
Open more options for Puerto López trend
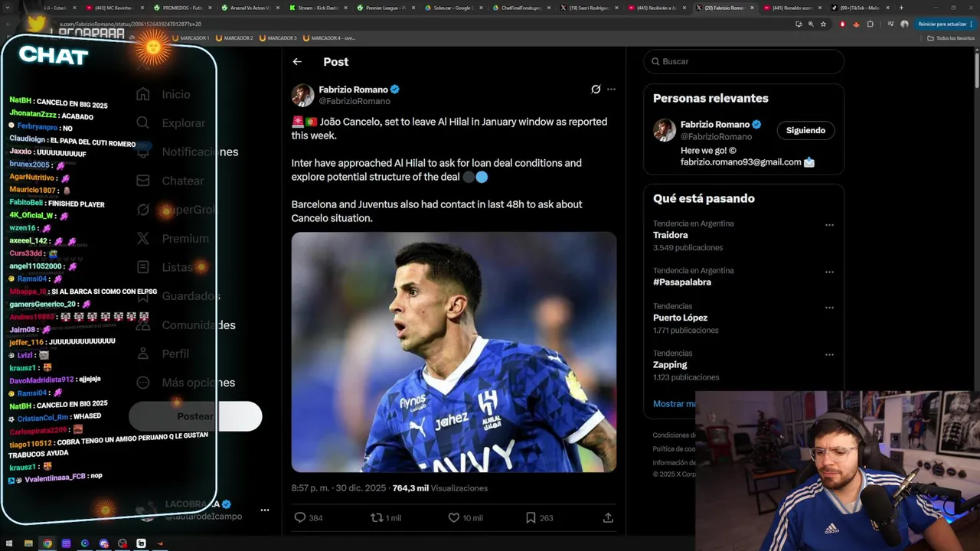(x=829, y=308)
